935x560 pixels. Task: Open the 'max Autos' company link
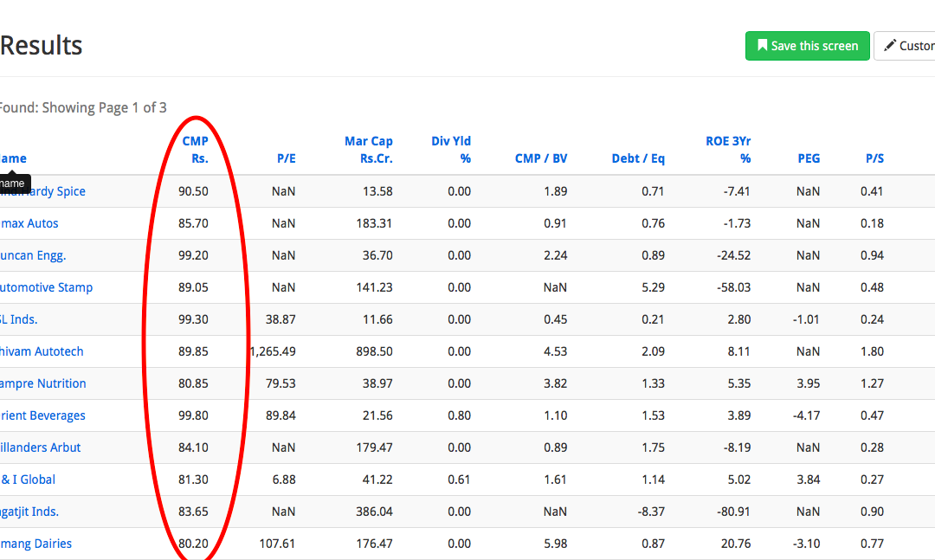(29, 223)
